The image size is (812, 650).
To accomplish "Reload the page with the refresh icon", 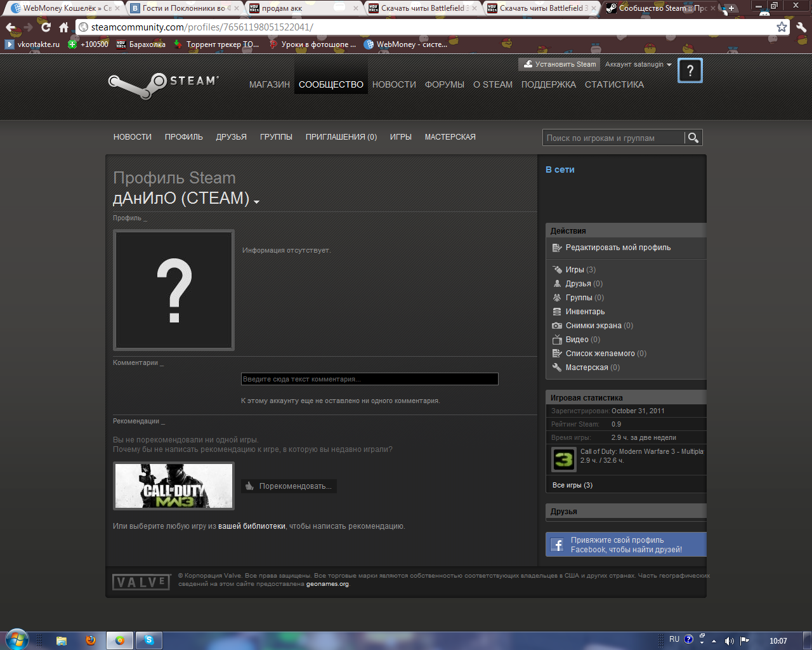I will pyautogui.click(x=46, y=27).
